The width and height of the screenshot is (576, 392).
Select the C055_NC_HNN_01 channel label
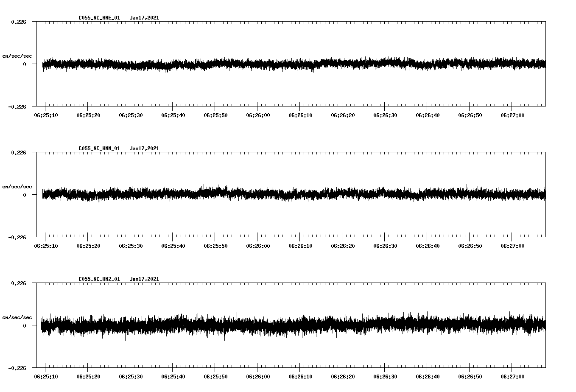pyautogui.click(x=98, y=148)
